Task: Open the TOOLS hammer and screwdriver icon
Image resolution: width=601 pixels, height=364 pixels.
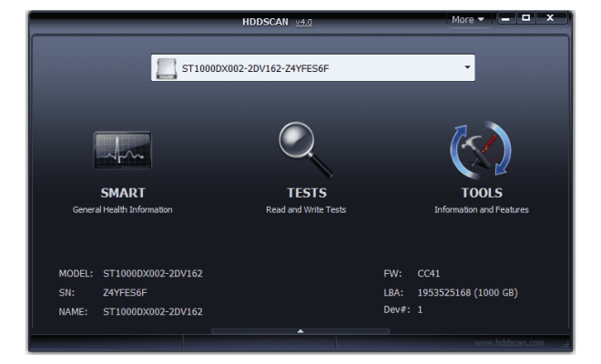Action: [481, 150]
